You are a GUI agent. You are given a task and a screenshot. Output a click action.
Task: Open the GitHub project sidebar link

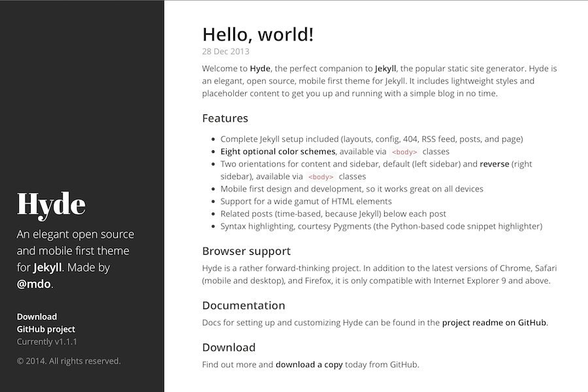coord(46,329)
